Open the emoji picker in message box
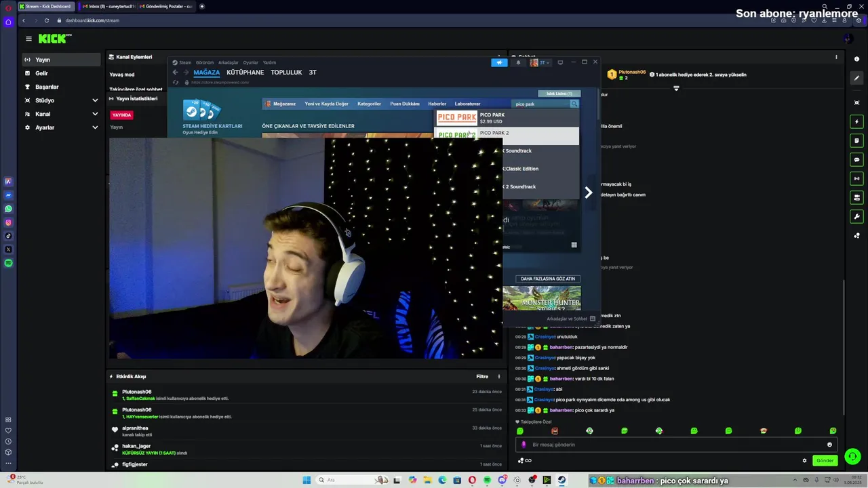 click(x=829, y=445)
